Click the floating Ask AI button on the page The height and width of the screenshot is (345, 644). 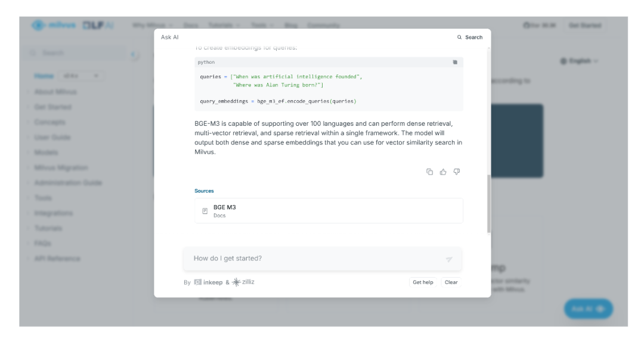point(588,309)
